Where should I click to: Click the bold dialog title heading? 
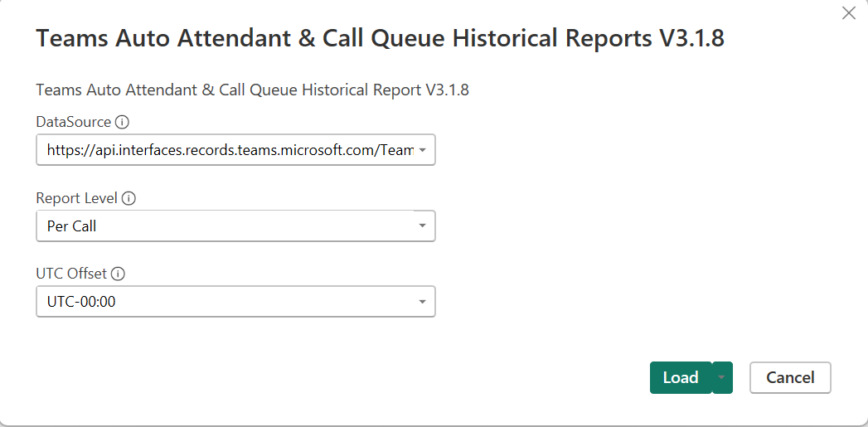(x=381, y=39)
